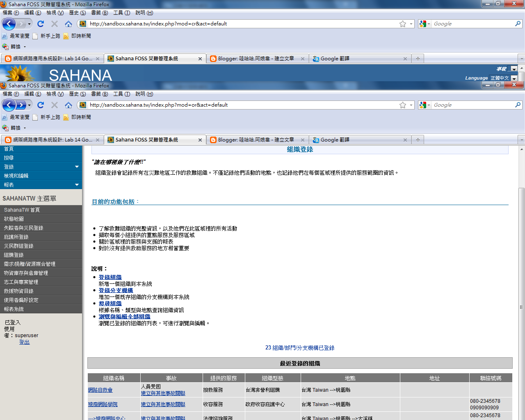Open new tab button in front window

(418, 140)
